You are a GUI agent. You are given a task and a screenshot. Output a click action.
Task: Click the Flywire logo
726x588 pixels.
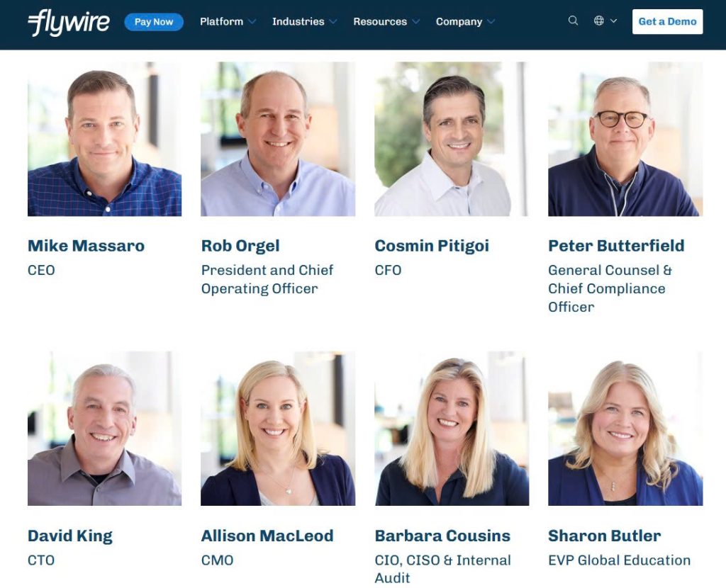click(x=69, y=22)
